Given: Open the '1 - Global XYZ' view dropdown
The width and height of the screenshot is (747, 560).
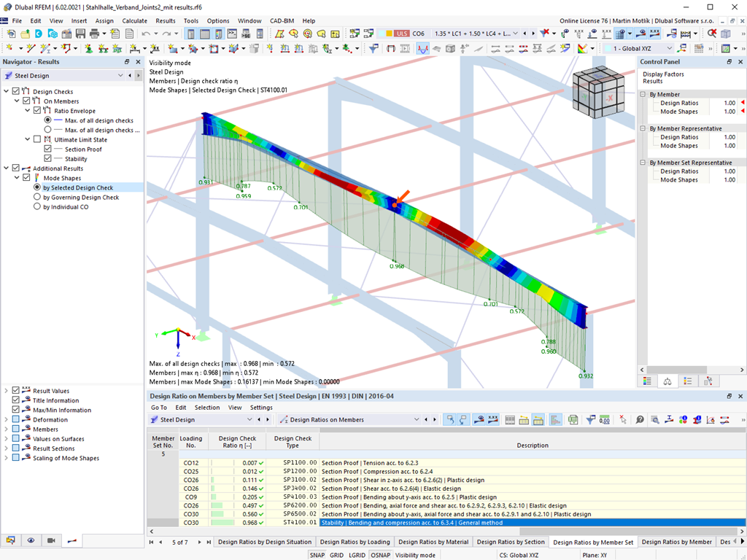Looking at the screenshot, I should [670, 48].
